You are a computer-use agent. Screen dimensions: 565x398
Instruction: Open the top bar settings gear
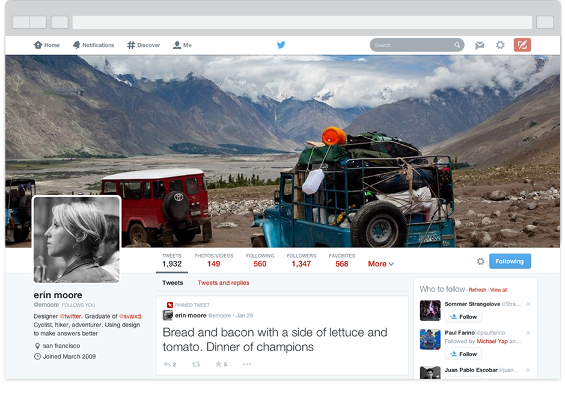click(500, 45)
